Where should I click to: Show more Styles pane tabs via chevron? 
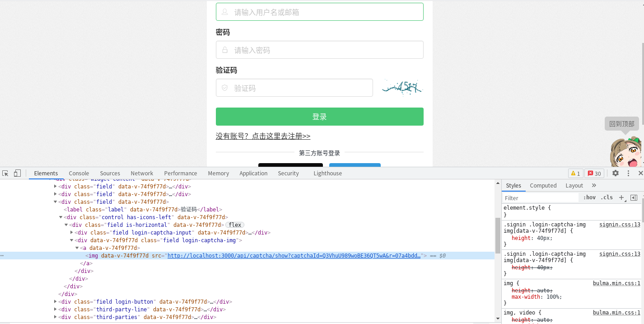(594, 185)
